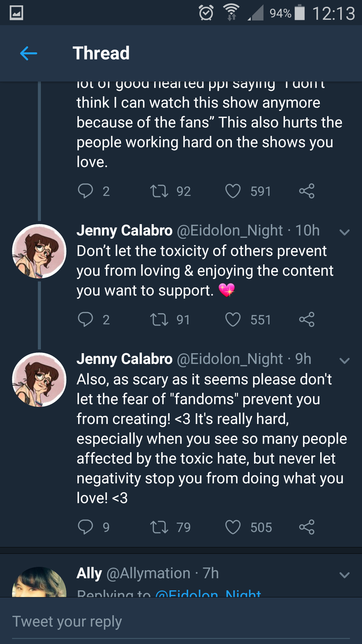Tap the back arrow in Thread header
This screenshot has width=362, height=644.
(x=28, y=53)
